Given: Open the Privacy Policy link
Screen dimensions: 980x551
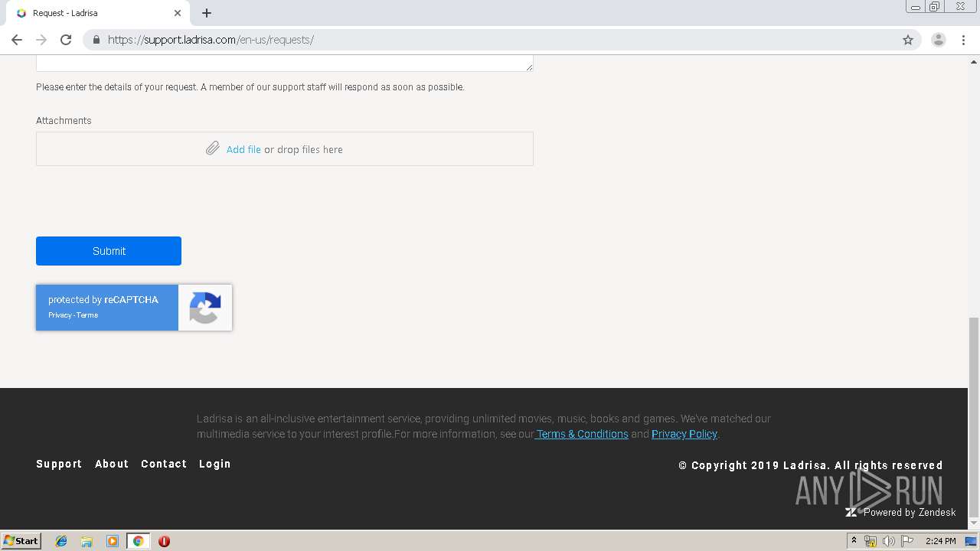Looking at the screenshot, I should point(684,434).
